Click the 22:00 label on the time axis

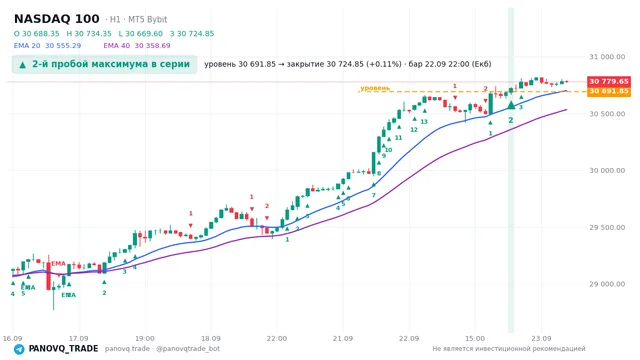tap(277, 338)
